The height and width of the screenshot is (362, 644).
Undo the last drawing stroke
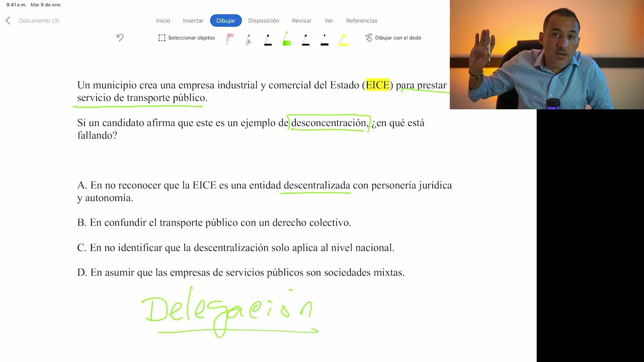[120, 38]
